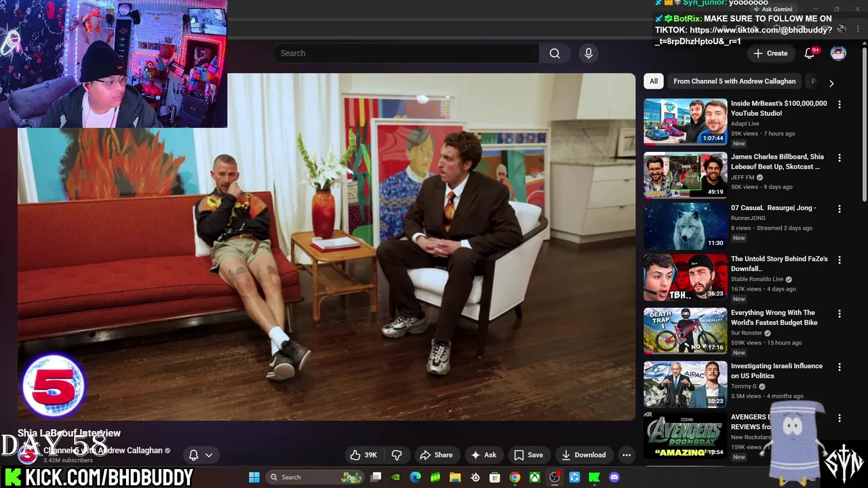Screen dimensions: 868x488
Task: Open options for 07 Casual Resurge video
Action: pos(840,209)
